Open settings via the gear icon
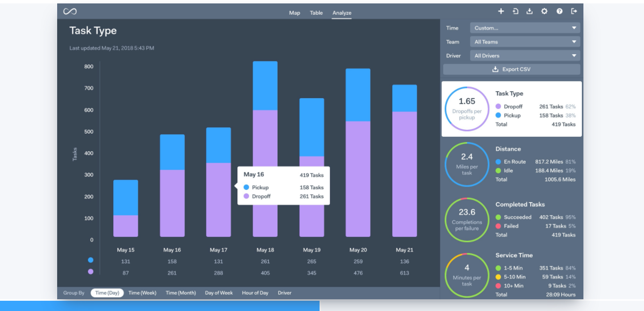This screenshot has height=311, width=644. (x=544, y=12)
